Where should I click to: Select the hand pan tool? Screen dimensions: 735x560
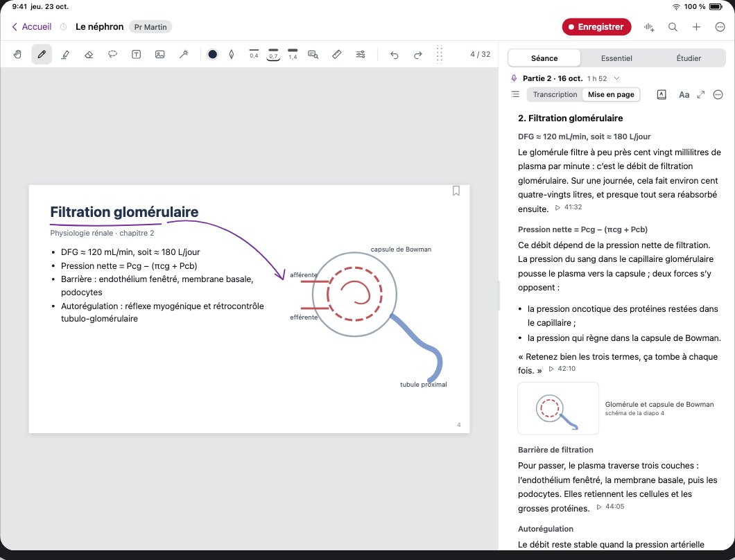click(17, 54)
